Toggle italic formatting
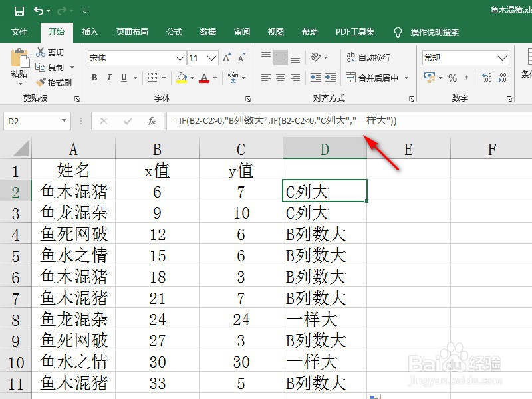The width and height of the screenshot is (532, 399). (x=109, y=77)
